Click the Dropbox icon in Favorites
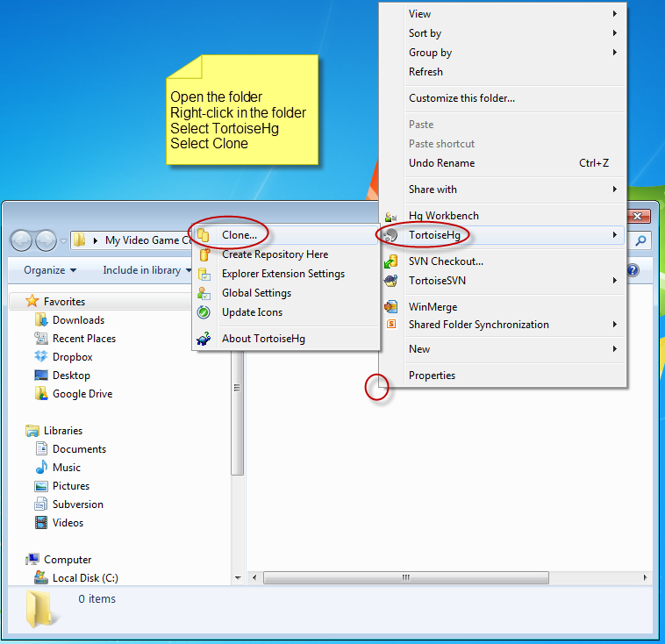Screen dimensions: 665x644 [41, 356]
